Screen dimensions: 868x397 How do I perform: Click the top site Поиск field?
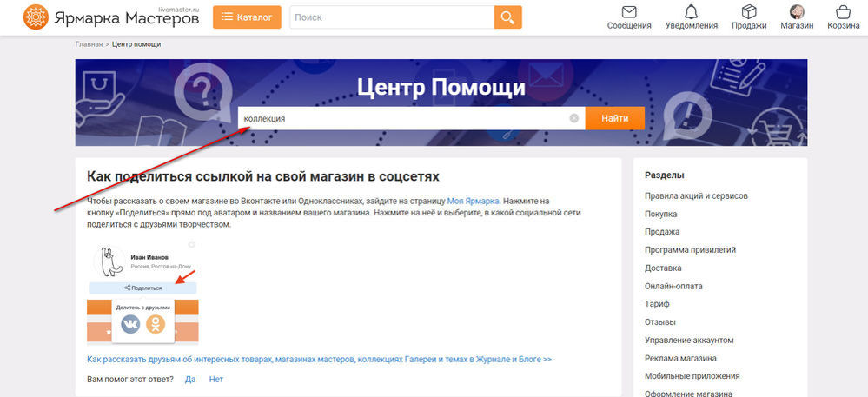coord(391,17)
